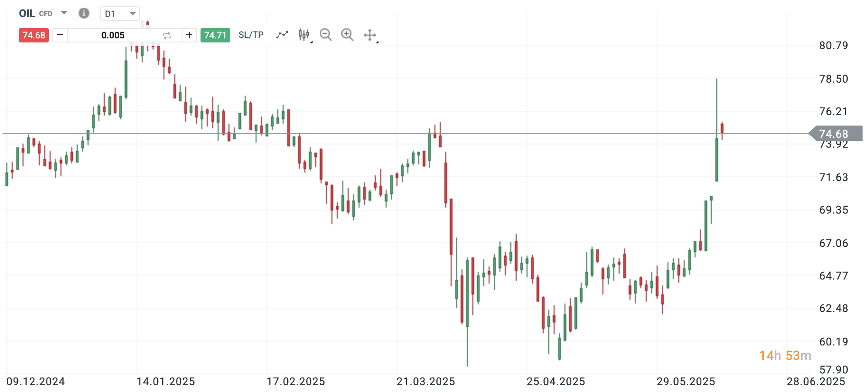Click the OIL symbol name
868x392 pixels.
point(27,14)
